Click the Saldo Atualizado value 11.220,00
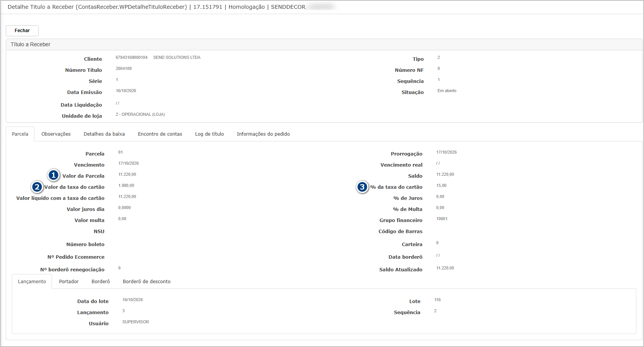This screenshot has height=347, width=644. click(445, 268)
